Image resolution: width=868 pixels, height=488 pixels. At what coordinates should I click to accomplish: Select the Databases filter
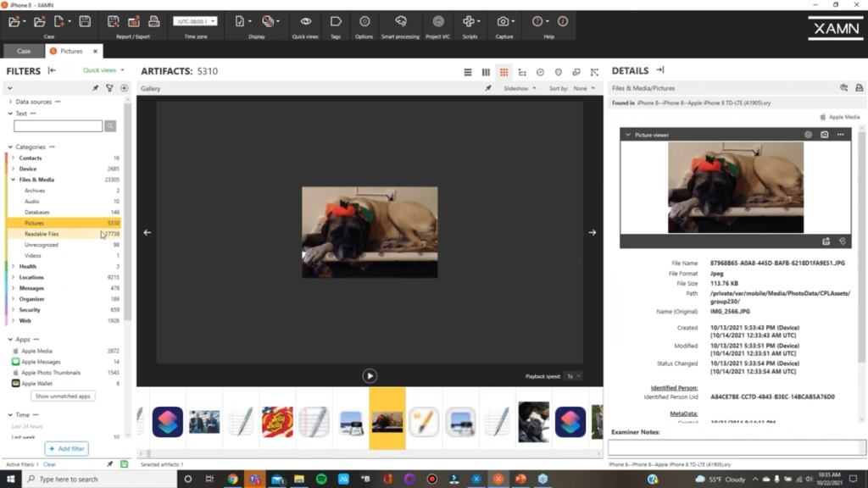click(x=64, y=212)
